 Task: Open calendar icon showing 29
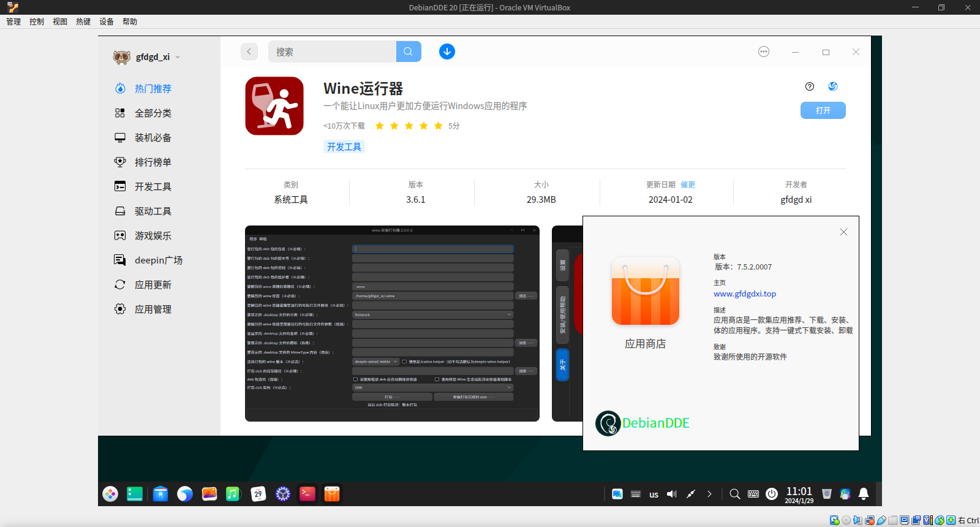[x=258, y=494]
